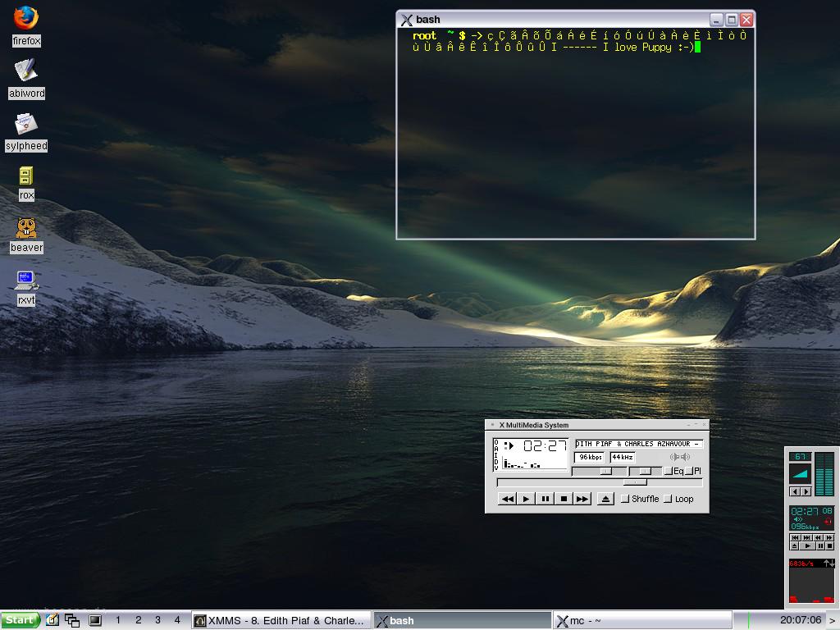Screen dimensions: 840x630
Task: Click the dock player 02:27 time display
Action: (805, 512)
